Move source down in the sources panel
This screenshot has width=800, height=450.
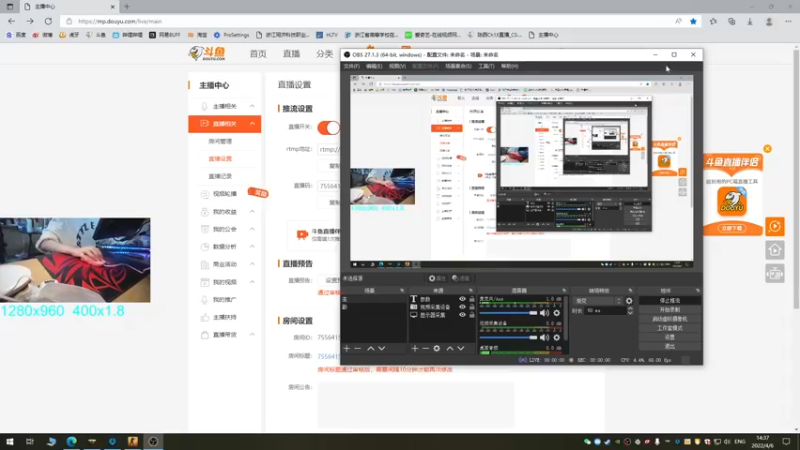tap(461, 348)
